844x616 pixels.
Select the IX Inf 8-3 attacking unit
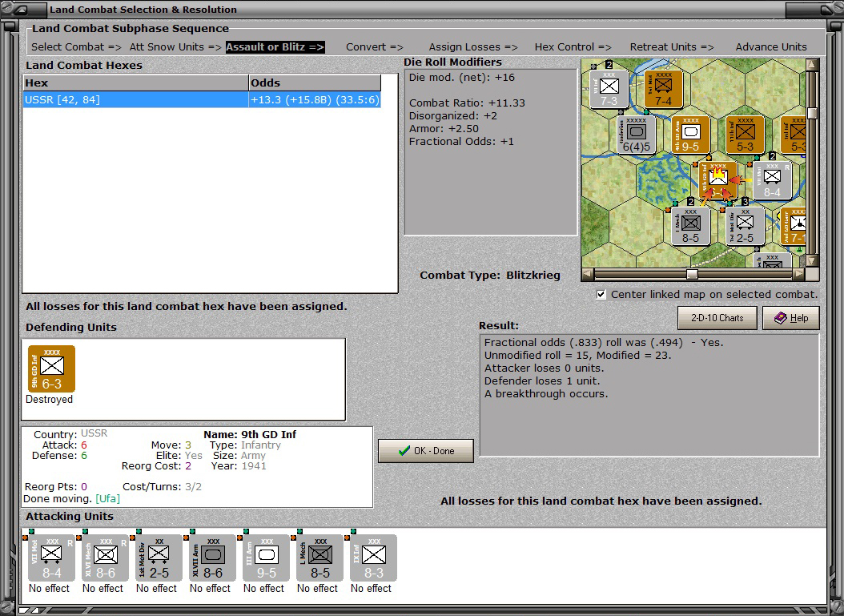point(373,558)
